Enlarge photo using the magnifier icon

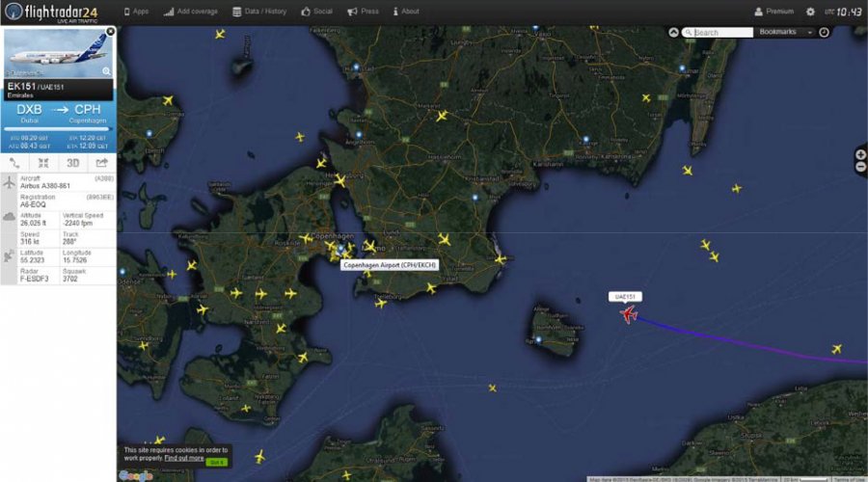[106, 71]
